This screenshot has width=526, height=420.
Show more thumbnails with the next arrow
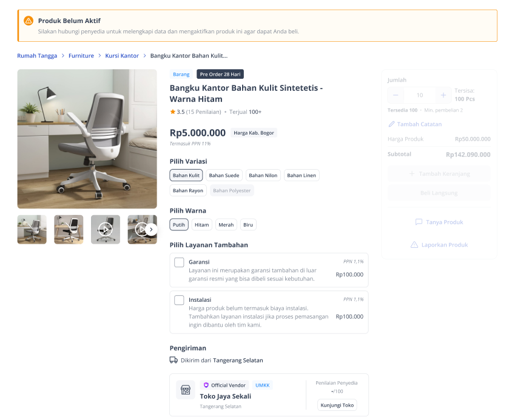[x=151, y=230]
